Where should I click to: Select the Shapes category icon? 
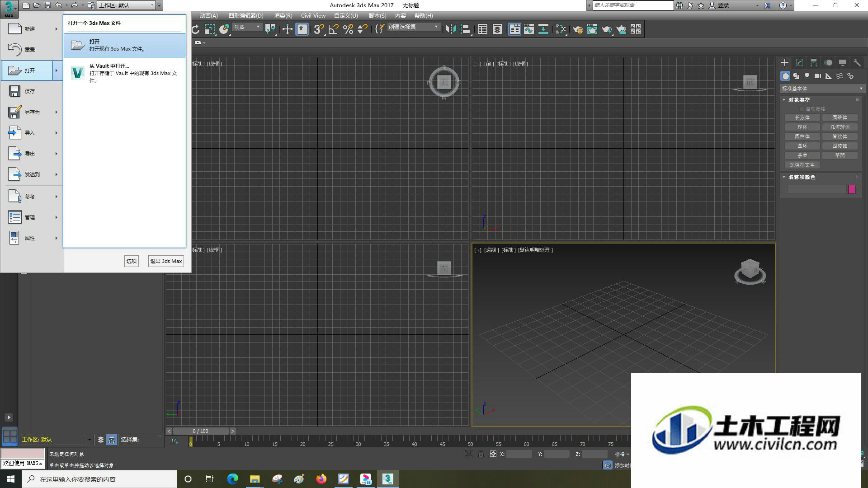tap(796, 76)
